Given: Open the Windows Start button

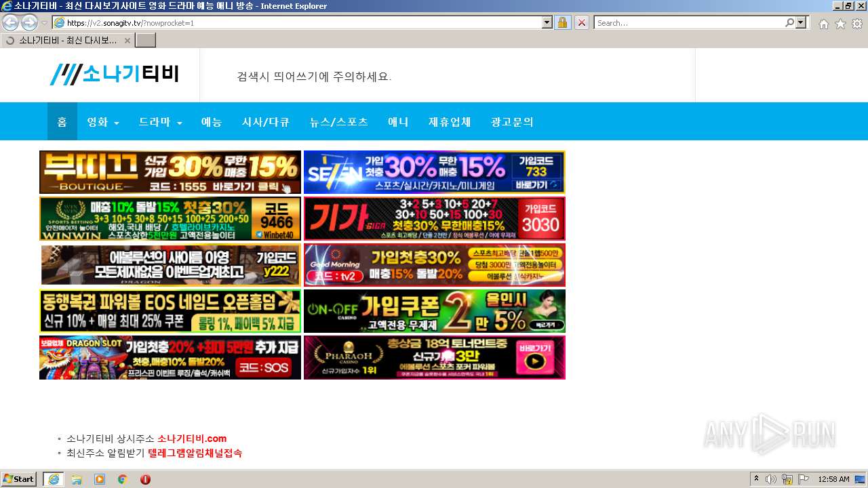Looking at the screenshot, I should [18, 479].
